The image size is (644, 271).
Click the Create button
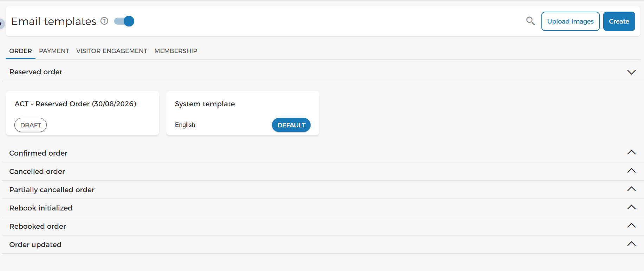[619, 21]
